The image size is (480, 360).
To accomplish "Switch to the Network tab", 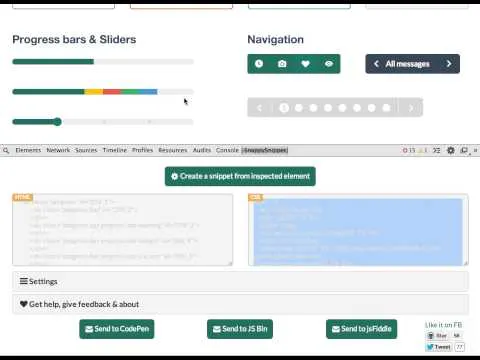I will pos(58,150).
